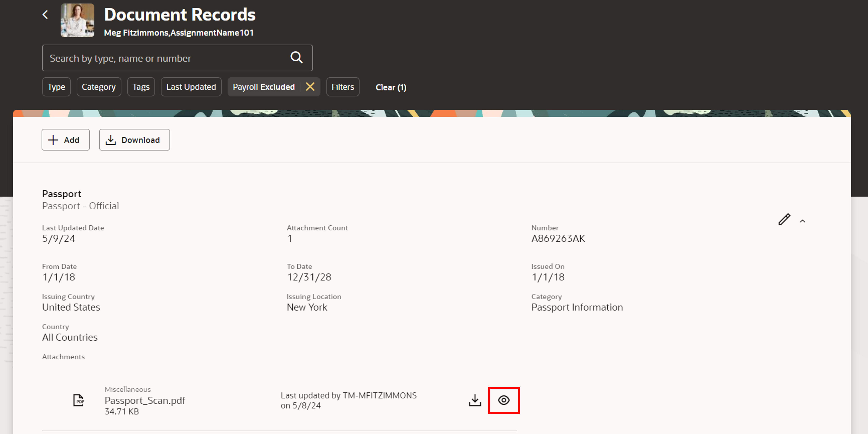The width and height of the screenshot is (868, 434).
Task: Preview Passport_Scan.pdf with the eye icon
Action: pos(503,400)
